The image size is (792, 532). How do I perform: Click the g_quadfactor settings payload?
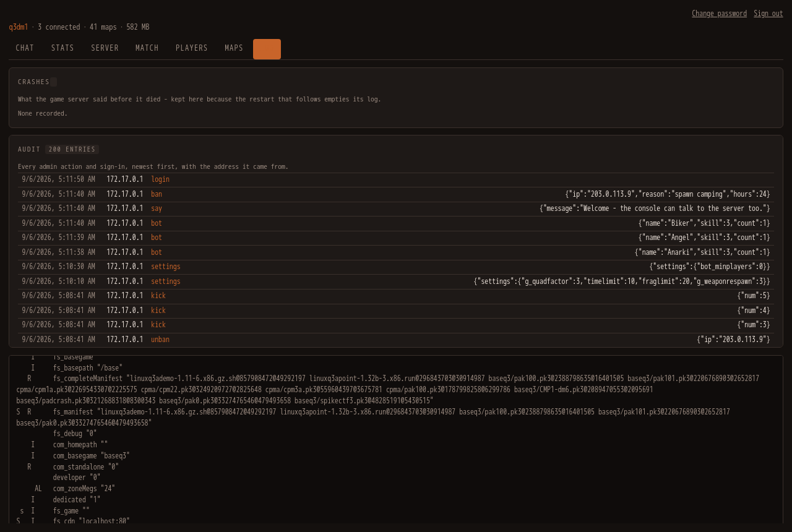[x=622, y=281]
